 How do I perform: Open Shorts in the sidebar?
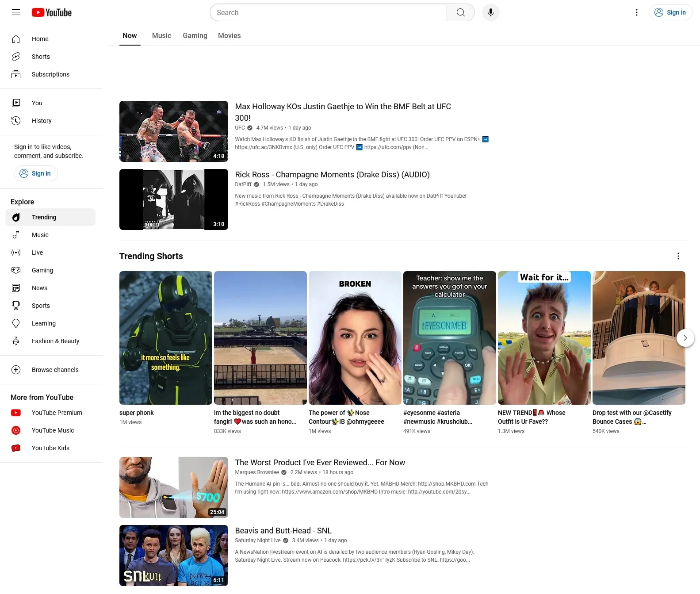tap(51, 57)
